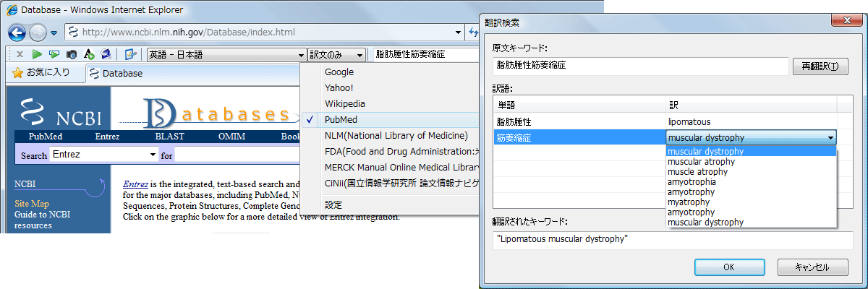Open Guide to NCBI resources link
Viewport: 868px width, 289px height.
pos(43,220)
